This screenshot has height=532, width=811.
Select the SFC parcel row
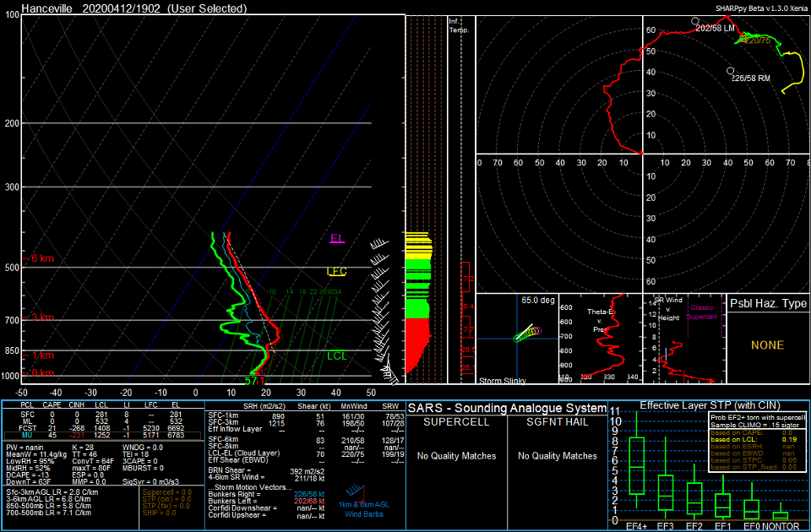pyautogui.click(x=103, y=414)
